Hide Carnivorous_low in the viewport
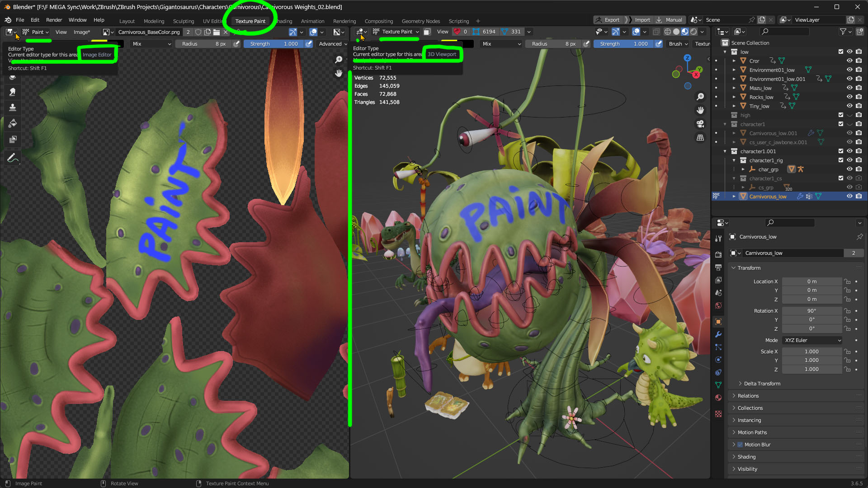Screen dimensions: 868x488 pos(849,196)
